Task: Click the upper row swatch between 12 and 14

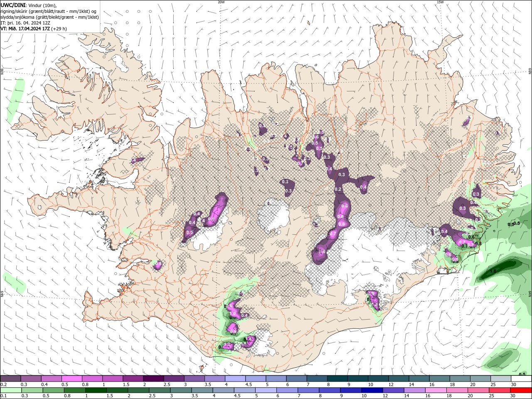Action: 399,379
